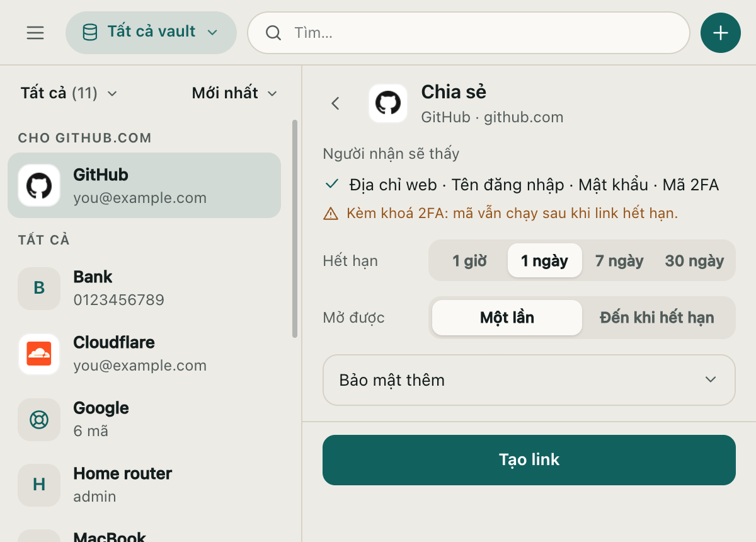The height and width of the screenshot is (542, 756).
Task: Open the Tất cả vault selector
Action: pyautogui.click(x=151, y=32)
